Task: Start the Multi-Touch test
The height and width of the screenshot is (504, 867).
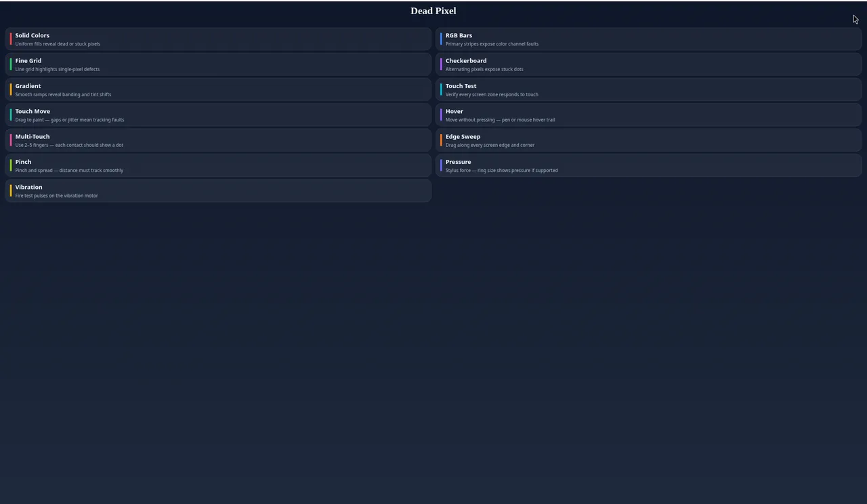Action: (x=218, y=140)
